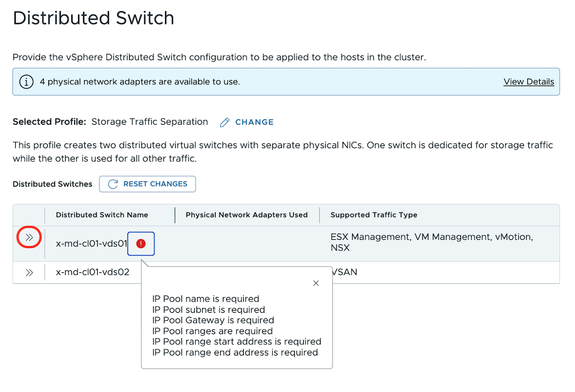Expand the x-md-cl01-vds02 switch row
This screenshot has height=392, width=575.
pyautogui.click(x=29, y=272)
